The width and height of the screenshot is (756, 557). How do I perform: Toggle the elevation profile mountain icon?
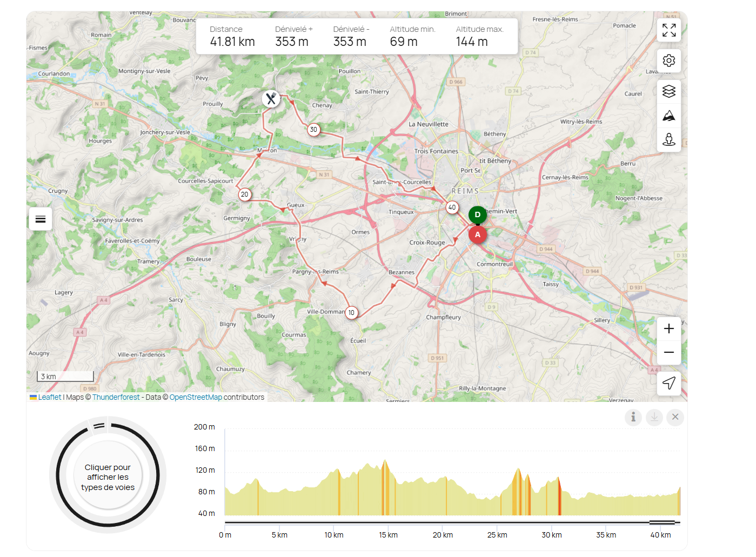[668, 116]
